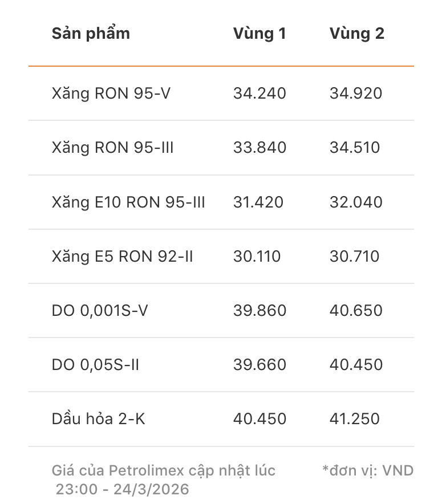Select the Xăng E10 RON 95-III row label
Image resolution: width=438 pixels, height=504 pixels.
click(x=128, y=202)
